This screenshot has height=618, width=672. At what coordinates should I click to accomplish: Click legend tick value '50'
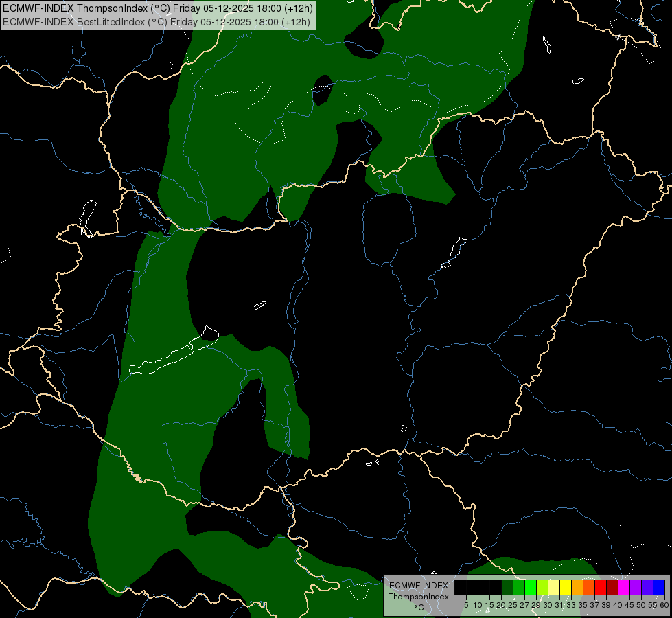[x=641, y=605]
